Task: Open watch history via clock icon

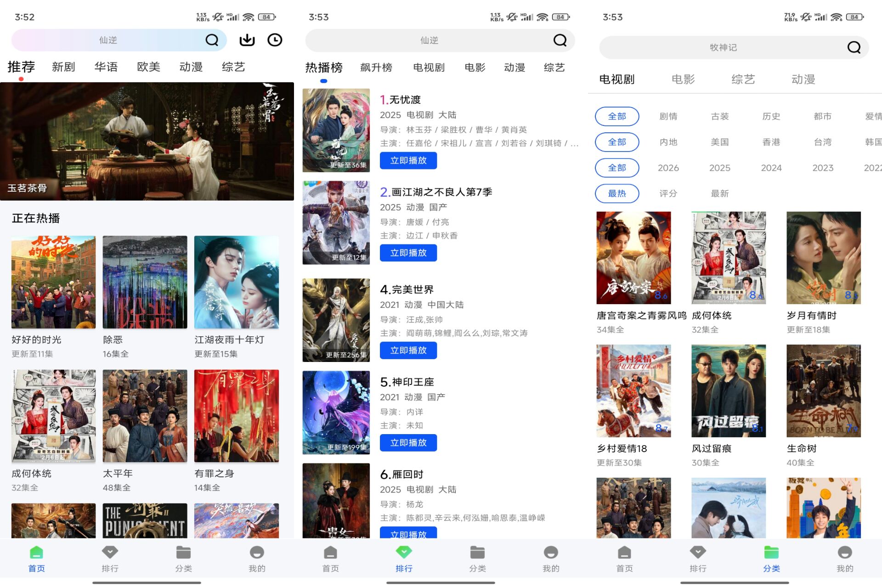Action: [x=275, y=40]
